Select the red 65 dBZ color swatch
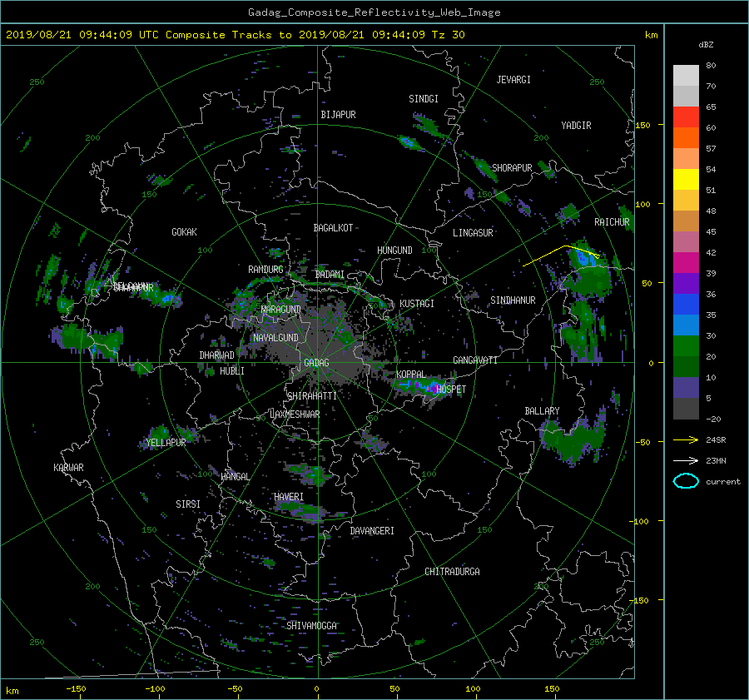 pyautogui.click(x=686, y=117)
